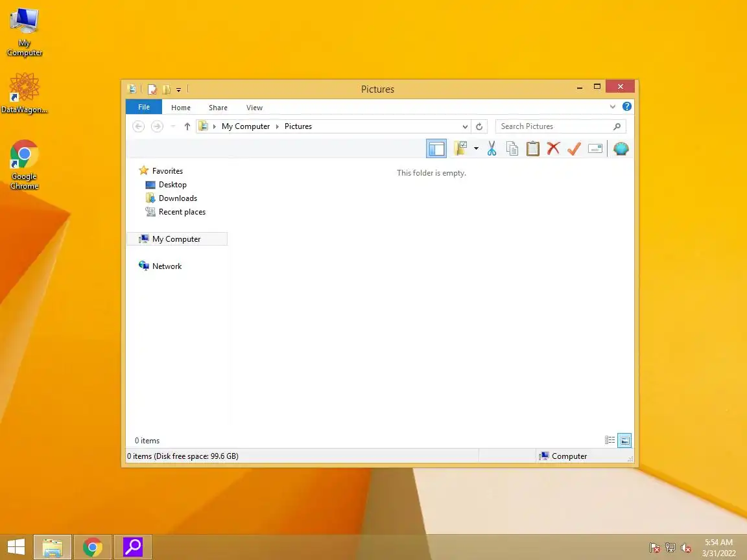Open the File tab

click(144, 107)
